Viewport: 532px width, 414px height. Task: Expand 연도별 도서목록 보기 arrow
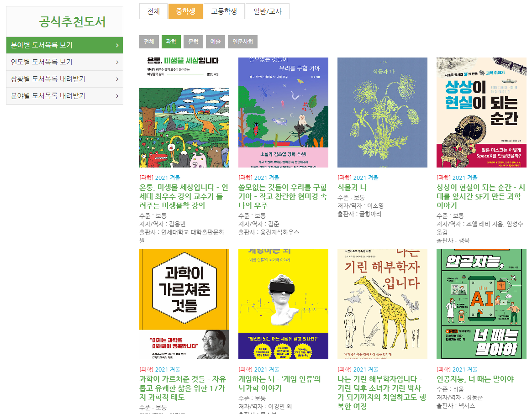click(117, 62)
